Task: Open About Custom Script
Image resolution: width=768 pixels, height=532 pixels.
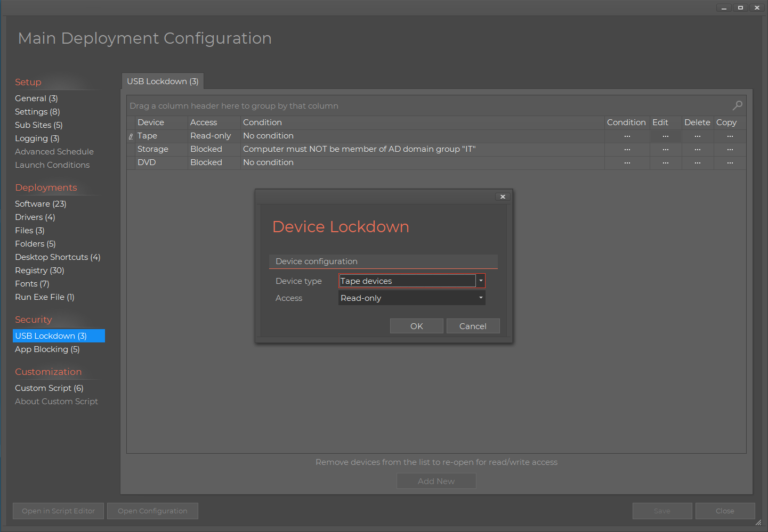Action: coord(56,401)
